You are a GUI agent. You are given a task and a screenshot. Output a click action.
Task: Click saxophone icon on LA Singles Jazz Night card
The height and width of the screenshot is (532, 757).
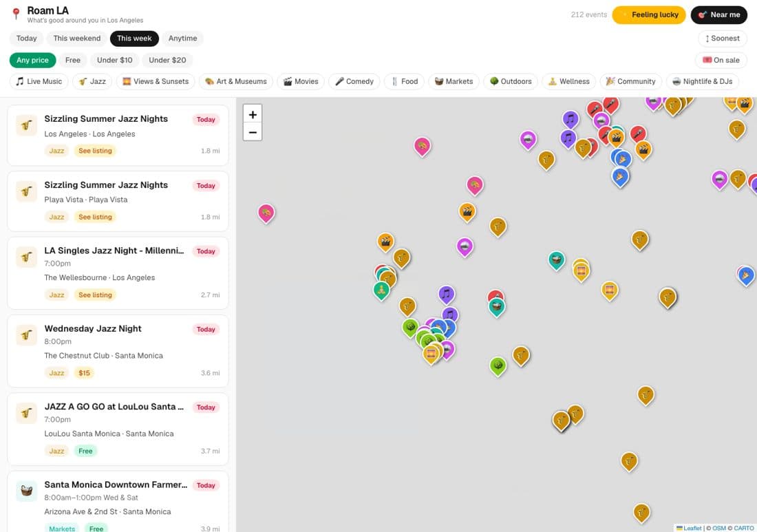click(x=27, y=257)
